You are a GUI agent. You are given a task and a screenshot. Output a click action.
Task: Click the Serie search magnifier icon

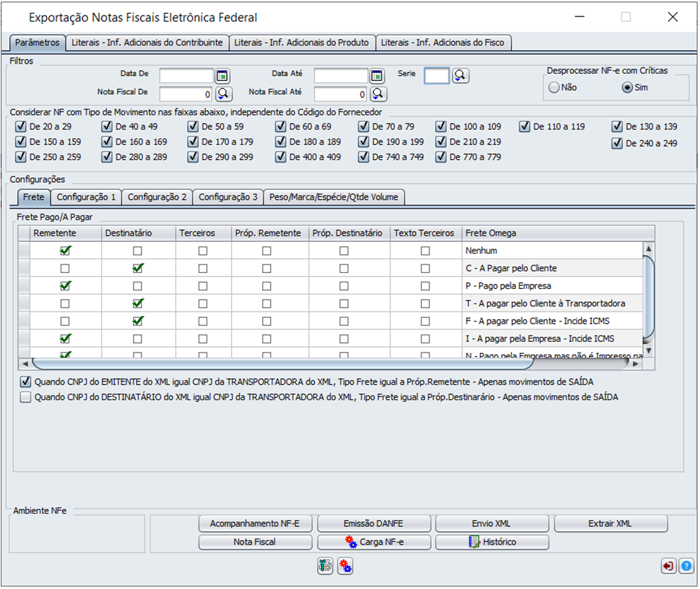[x=460, y=76]
